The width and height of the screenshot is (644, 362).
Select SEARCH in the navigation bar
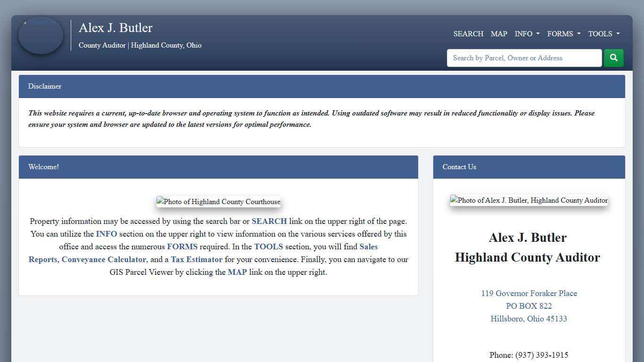[x=468, y=33]
